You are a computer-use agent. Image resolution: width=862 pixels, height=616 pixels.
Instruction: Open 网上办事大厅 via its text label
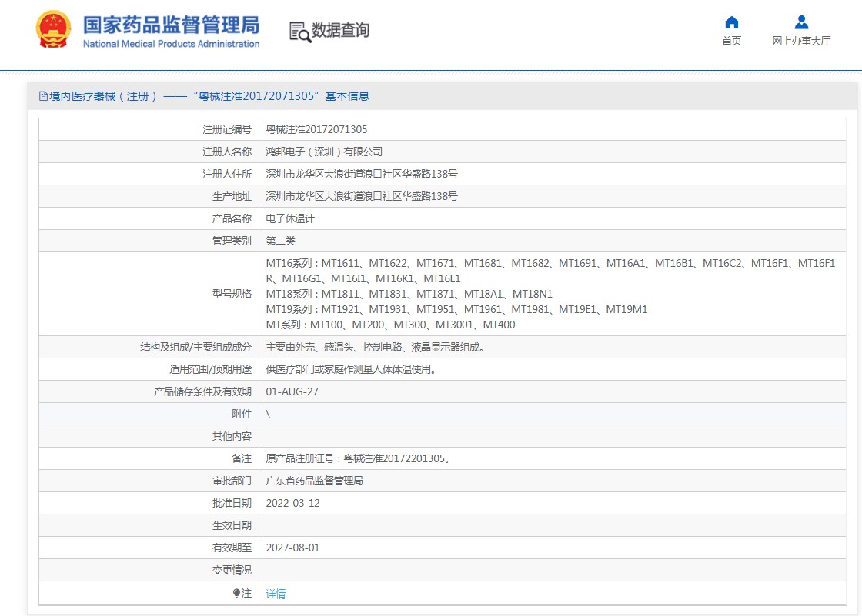pos(801,42)
